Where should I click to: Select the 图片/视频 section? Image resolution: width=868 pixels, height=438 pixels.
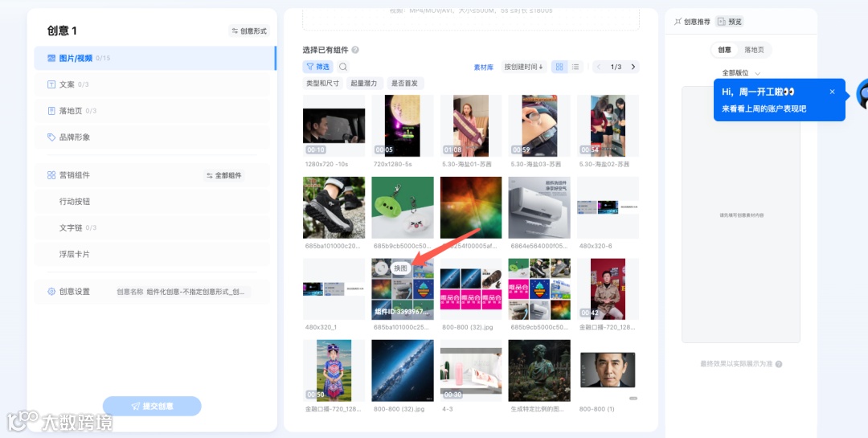tap(155, 58)
